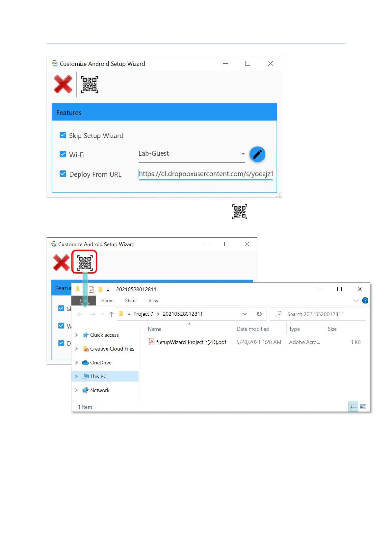Open the Lab-Guest Wi-Fi dropdown
The image size is (392, 554).
pyautogui.click(x=243, y=154)
